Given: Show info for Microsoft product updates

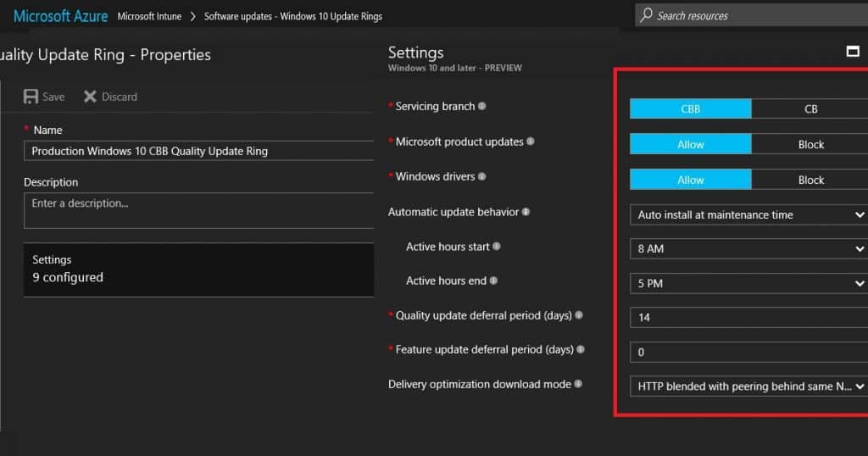Looking at the screenshot, I should point(531,141).
